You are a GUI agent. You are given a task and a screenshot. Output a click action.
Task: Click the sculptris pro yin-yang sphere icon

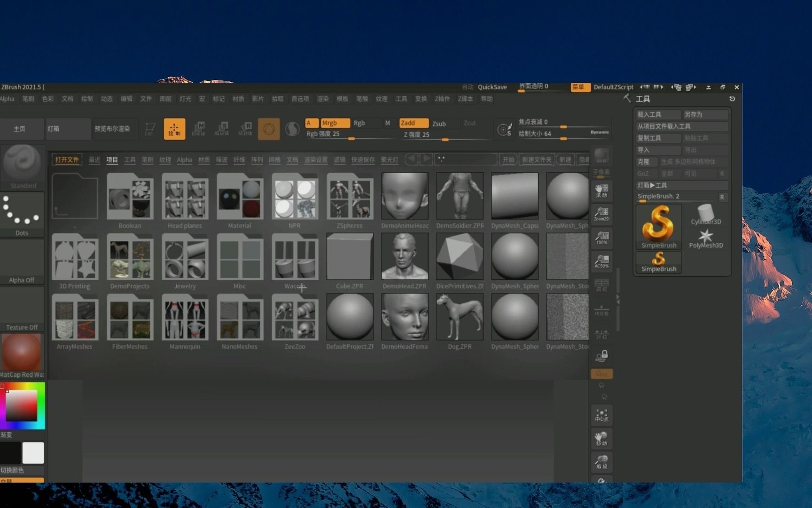(292, 129)
